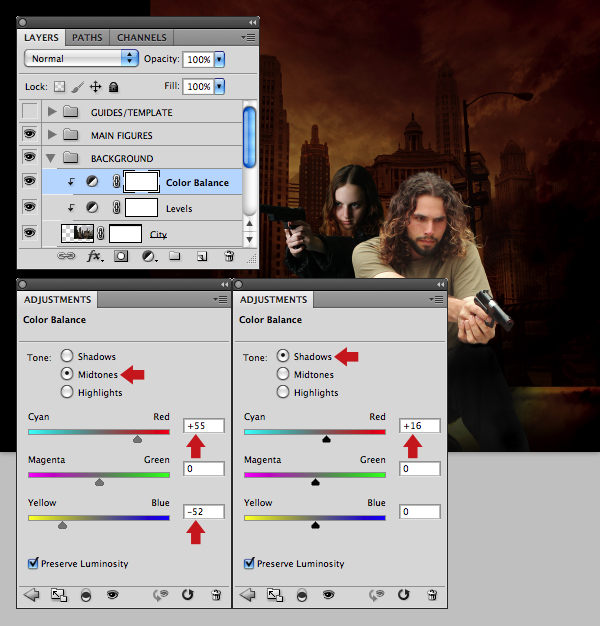The height and width of the screenshot is (626, 600).
Task: Reset adjustment in left Adjustments panel
Action: pos(188,595)
